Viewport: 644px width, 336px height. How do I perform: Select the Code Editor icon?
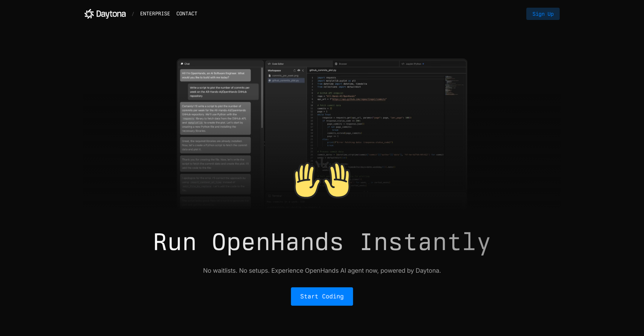click(269, 64)
